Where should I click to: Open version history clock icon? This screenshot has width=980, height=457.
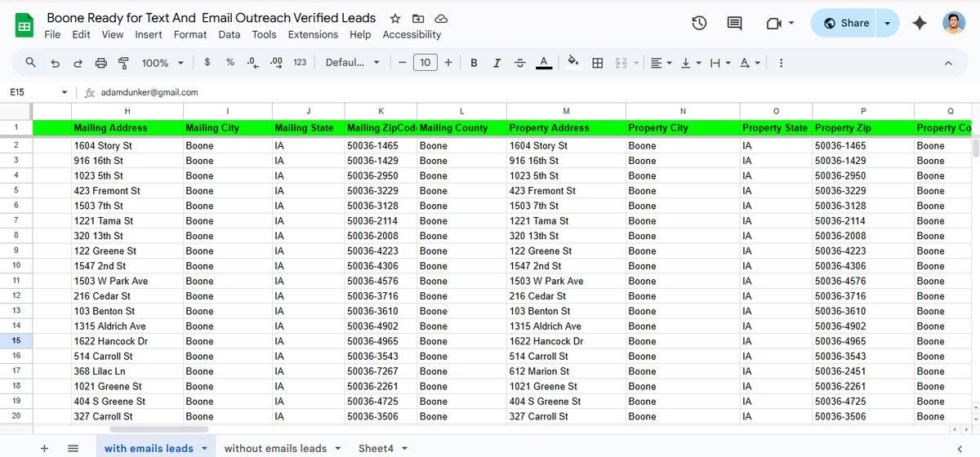point(699,24)
